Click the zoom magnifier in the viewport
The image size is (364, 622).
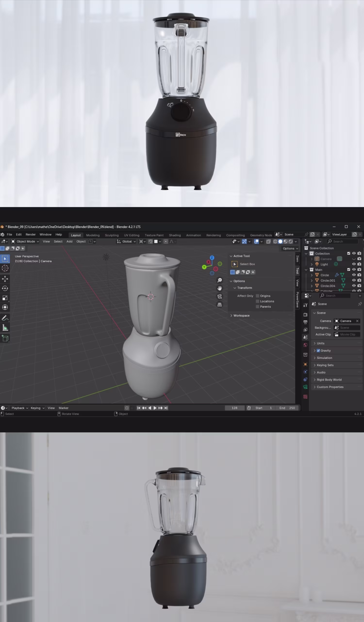pos(220,280)
